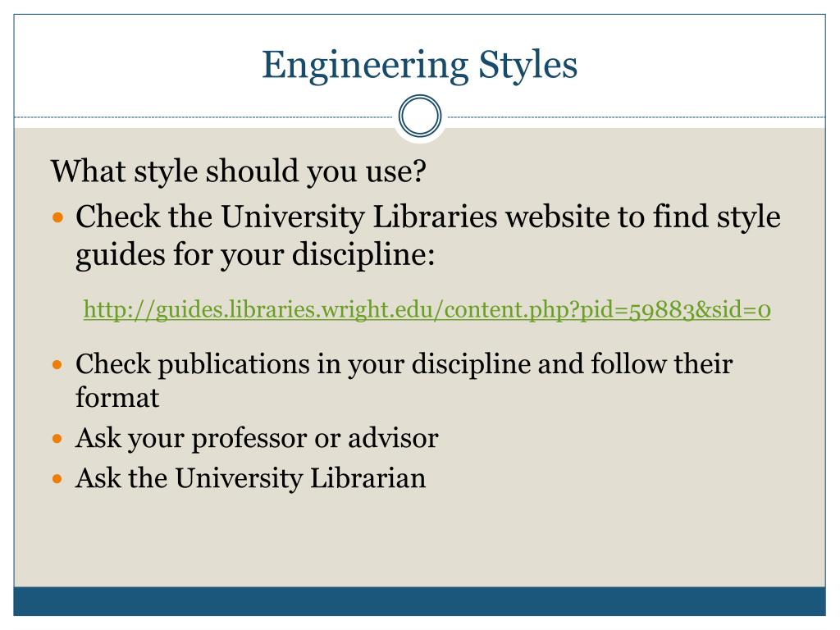Click the dotted divider line right of circle

(635, 116)
